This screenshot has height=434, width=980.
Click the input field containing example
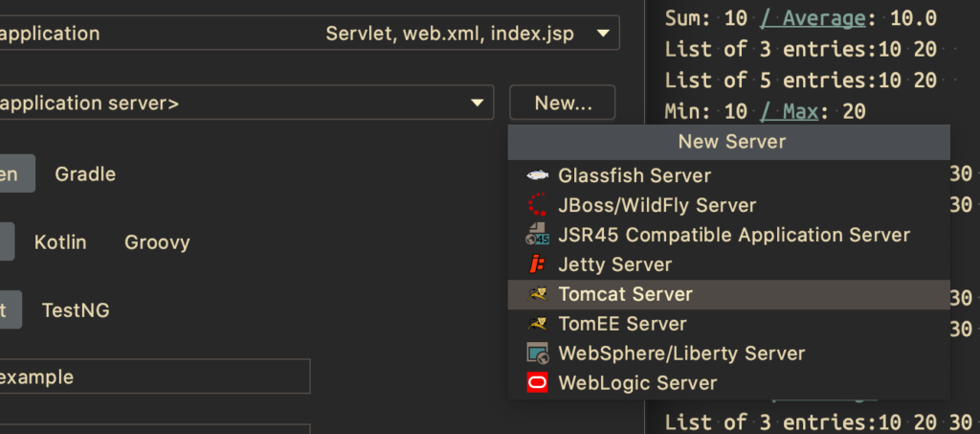[x=153, y=377]
